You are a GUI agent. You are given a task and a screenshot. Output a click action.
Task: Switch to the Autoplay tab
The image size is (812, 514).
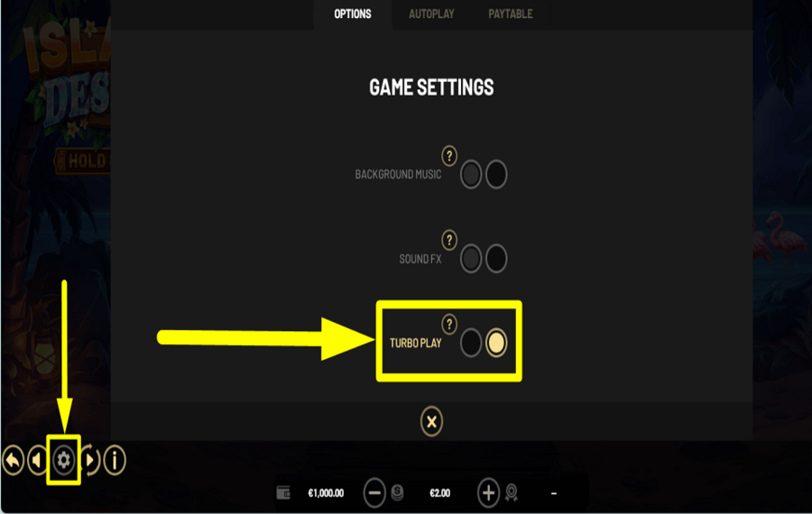pyautogui.click(x=431, y=14)
